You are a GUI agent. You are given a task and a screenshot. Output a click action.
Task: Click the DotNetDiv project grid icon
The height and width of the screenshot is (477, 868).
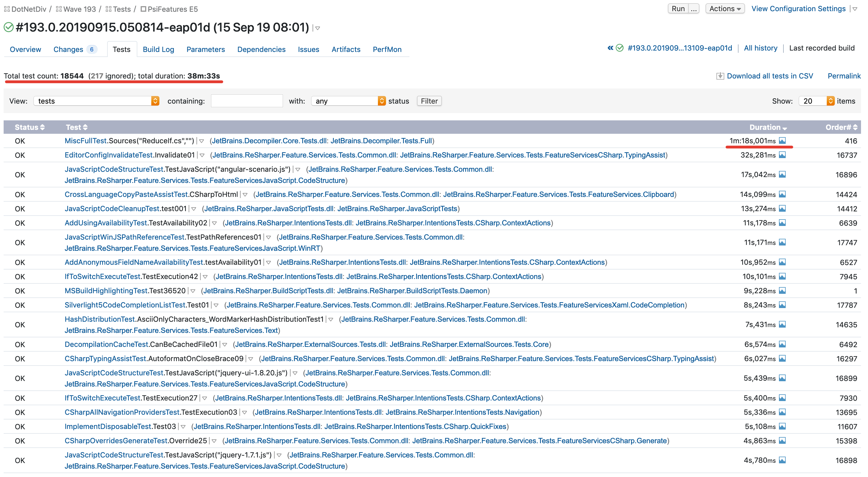[7, 9]
